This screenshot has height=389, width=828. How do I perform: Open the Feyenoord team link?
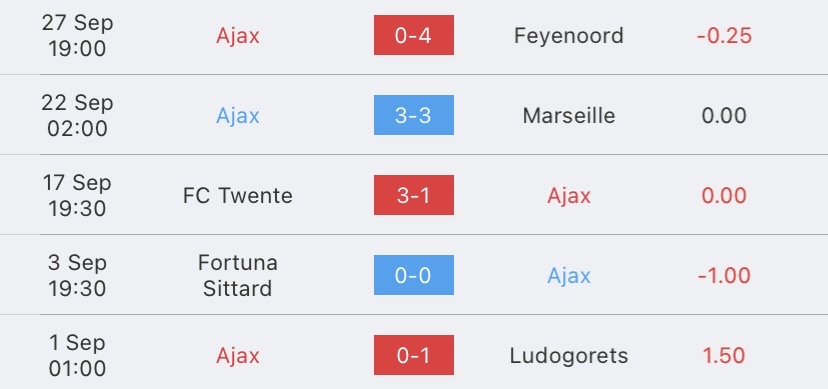pos(569,35)
